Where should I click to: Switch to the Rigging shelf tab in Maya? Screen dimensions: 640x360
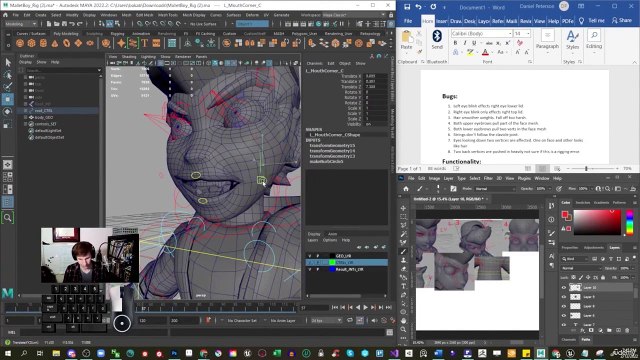click(118, 33)
